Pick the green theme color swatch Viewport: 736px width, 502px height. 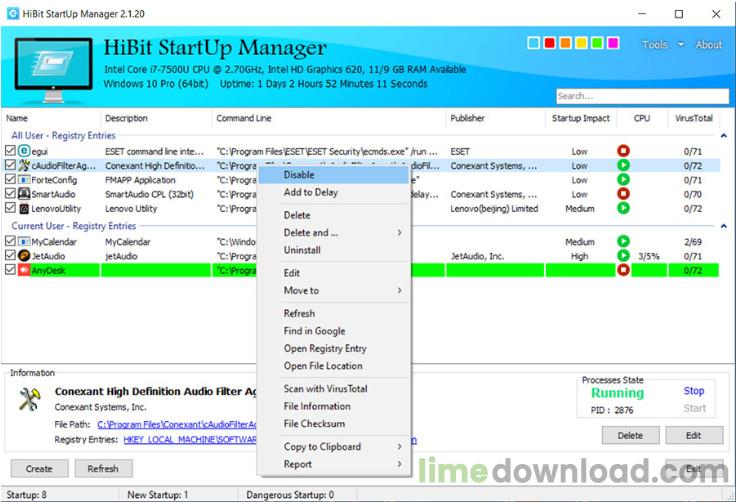tap(598, 43)
